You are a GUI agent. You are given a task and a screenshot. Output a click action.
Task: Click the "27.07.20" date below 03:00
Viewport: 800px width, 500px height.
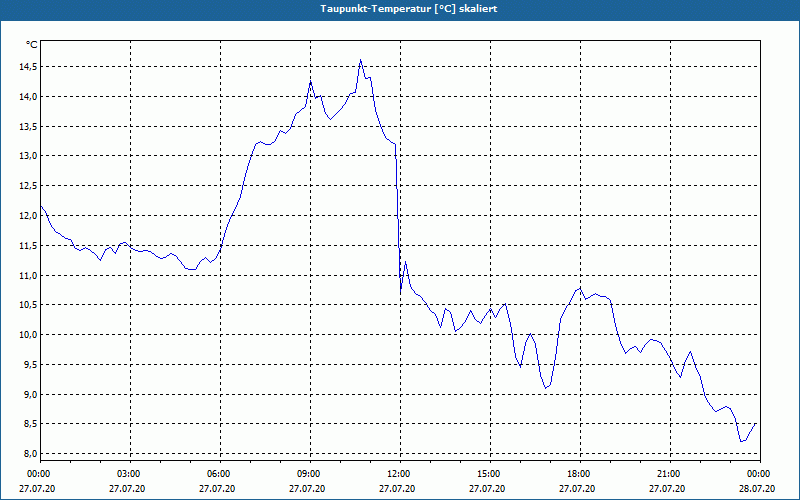tap(127, 489)
